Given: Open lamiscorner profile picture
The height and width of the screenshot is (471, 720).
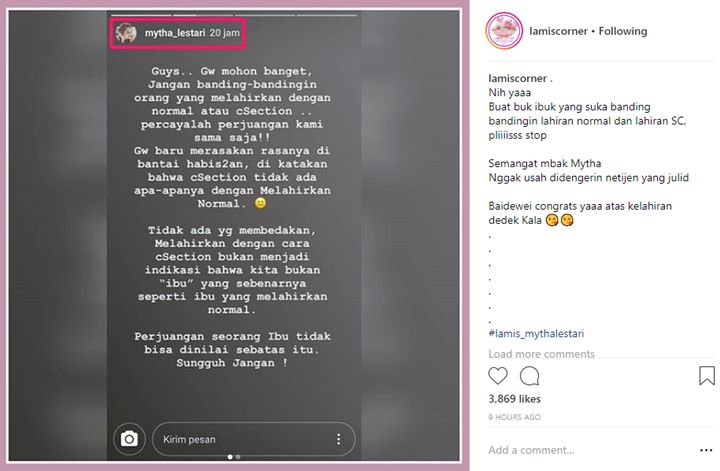Looking at the screenshot, I should [x=504, y=31].
